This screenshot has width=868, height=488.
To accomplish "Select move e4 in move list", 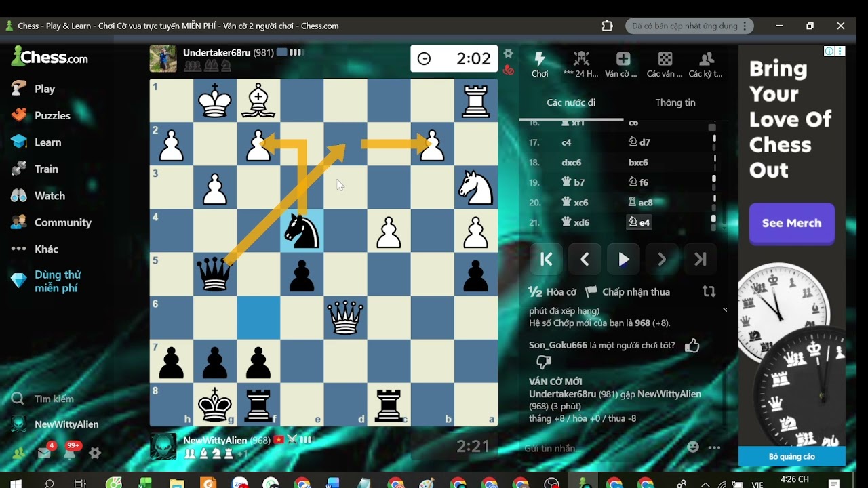I will pyautogui.click(x=639, y=222).
